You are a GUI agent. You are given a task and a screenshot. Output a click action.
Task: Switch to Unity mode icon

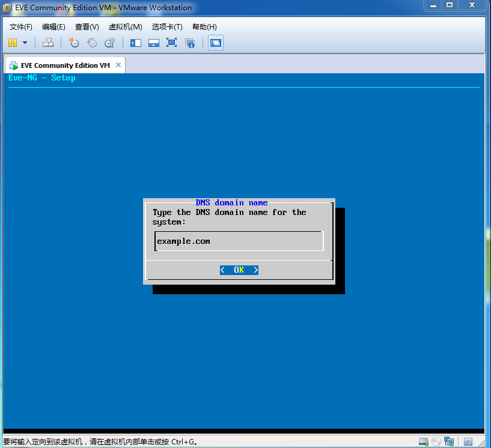(190, 43)
